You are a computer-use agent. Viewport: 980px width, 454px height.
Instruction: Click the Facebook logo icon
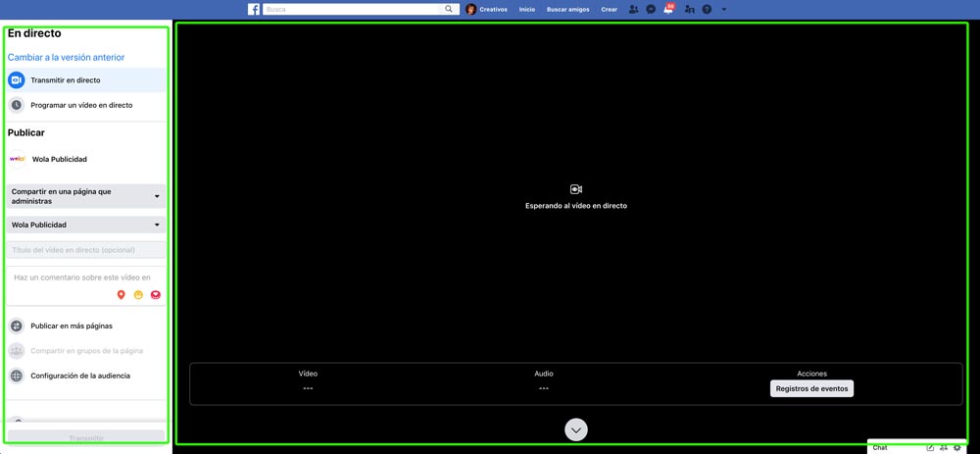point(254,9)
